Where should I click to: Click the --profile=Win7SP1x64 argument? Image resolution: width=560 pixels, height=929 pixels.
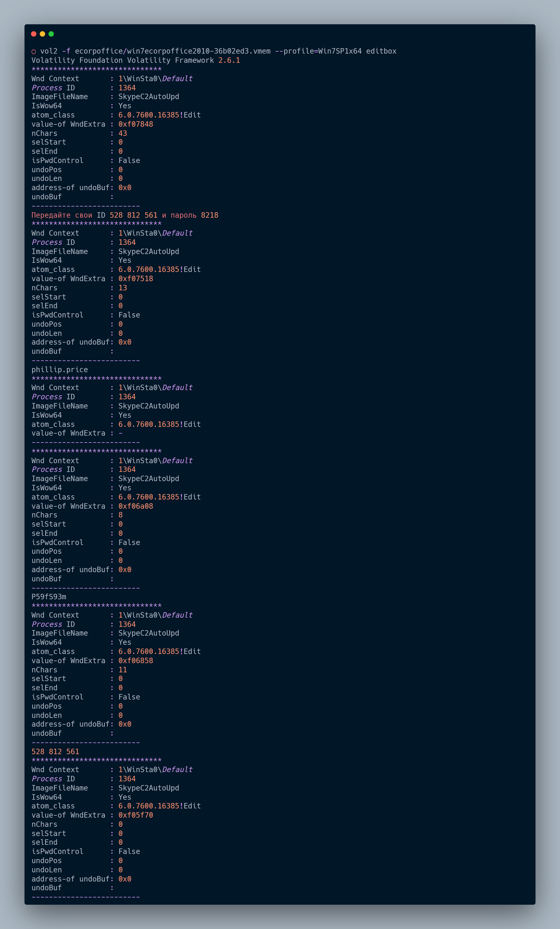(x=318, y=51)
